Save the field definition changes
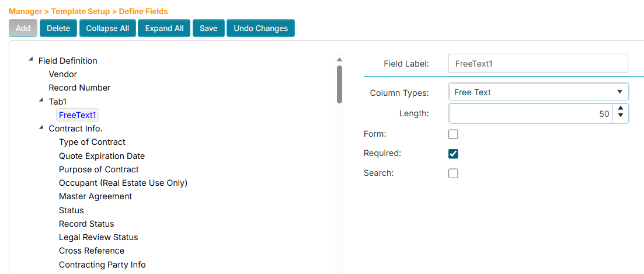Viewport: 644px width, 274px height. click(208, 28)
